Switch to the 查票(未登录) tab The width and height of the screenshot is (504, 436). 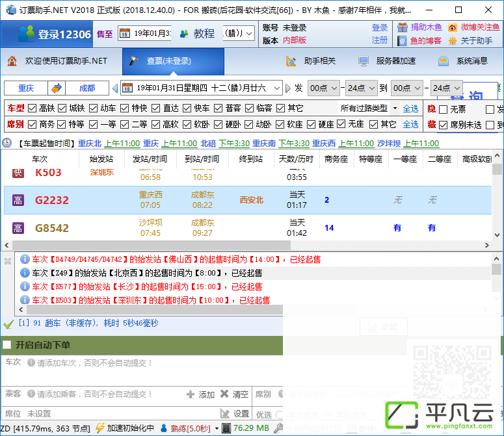tap(173, 61)
